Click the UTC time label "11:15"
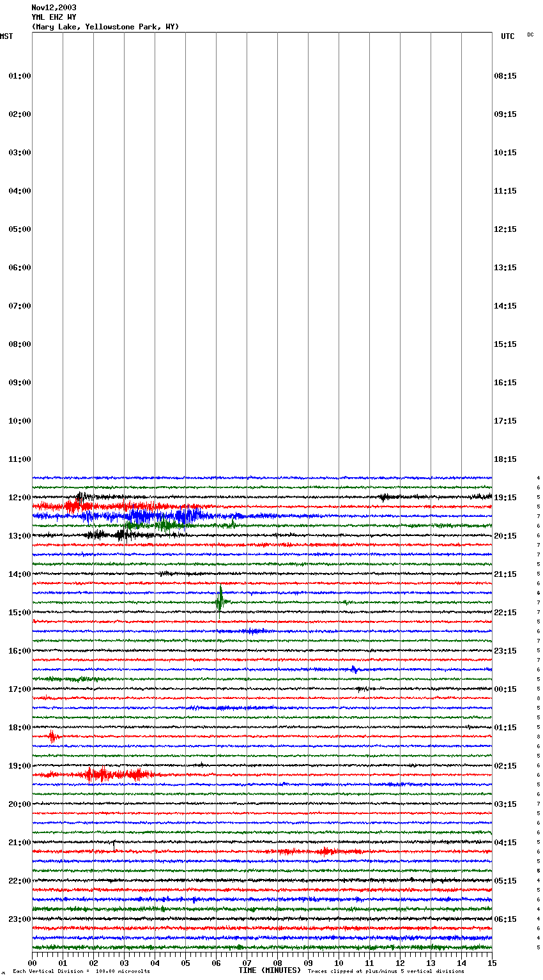The image size is (543, 980). coord(505,191)
